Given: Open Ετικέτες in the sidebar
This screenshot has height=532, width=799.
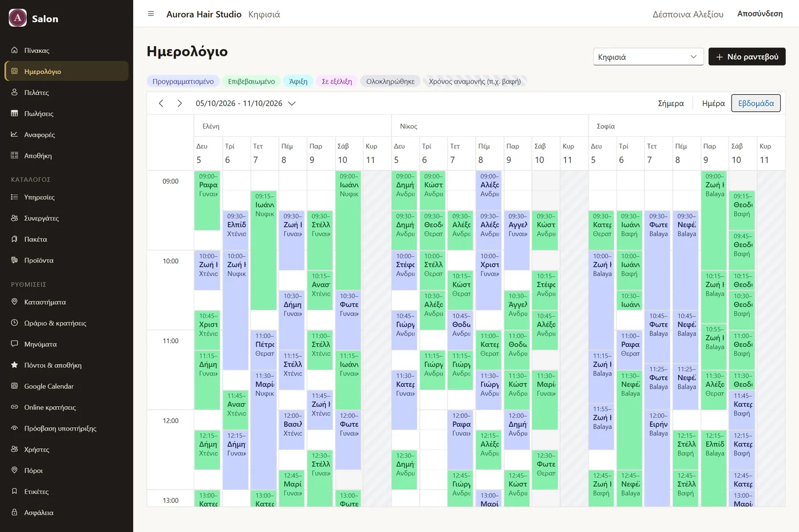Looking at the screenshot, I should point(66,492).
